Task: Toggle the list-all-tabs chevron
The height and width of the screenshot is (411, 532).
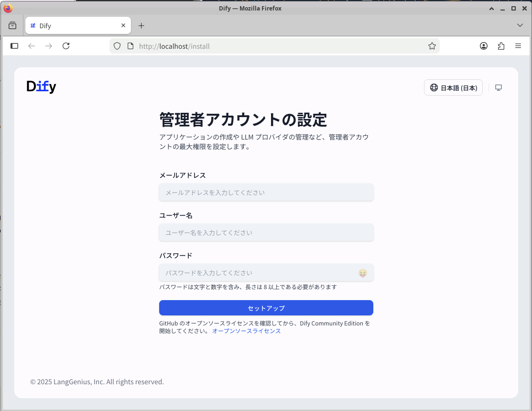Action: click(520, 25)
